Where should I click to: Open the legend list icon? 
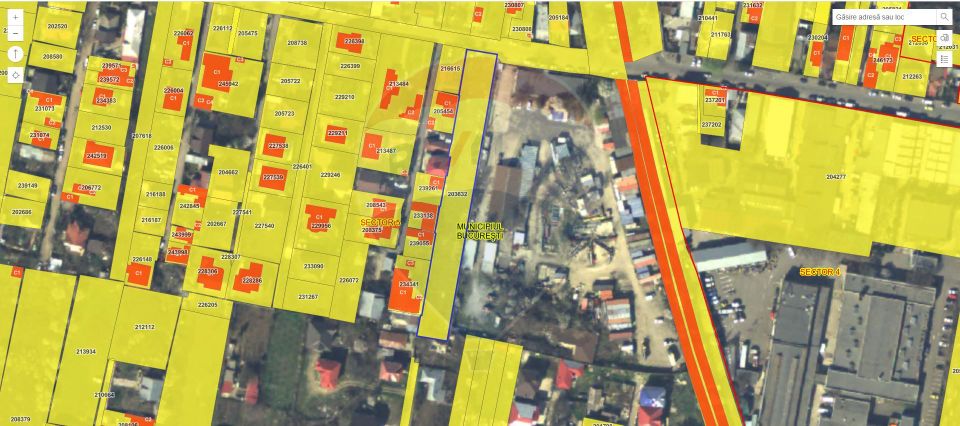pos(943,59)
